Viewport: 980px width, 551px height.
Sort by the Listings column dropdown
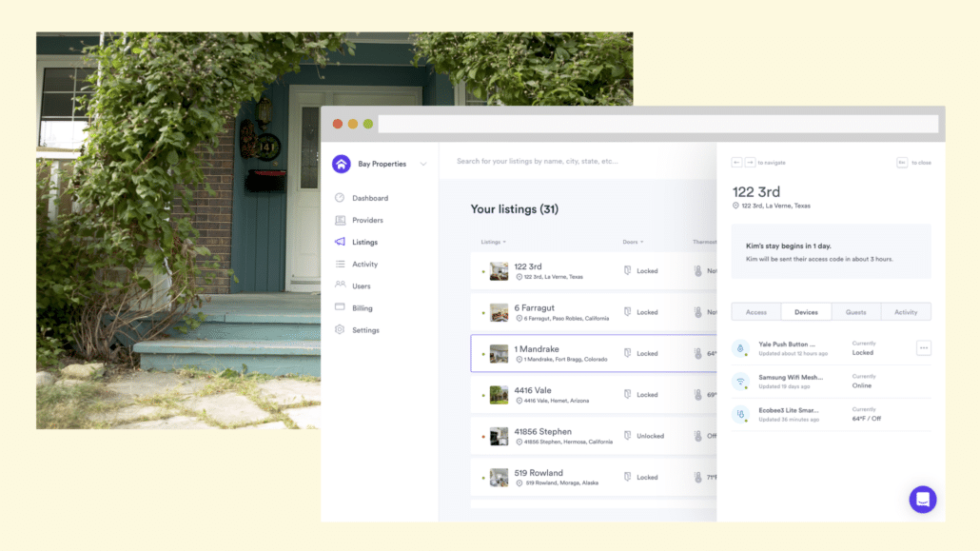[493, 242]
